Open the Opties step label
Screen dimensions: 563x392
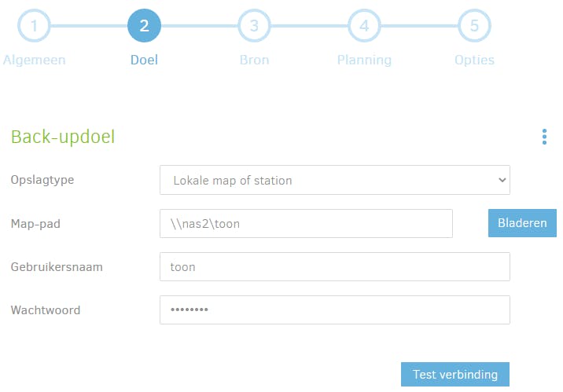point(474,60)
